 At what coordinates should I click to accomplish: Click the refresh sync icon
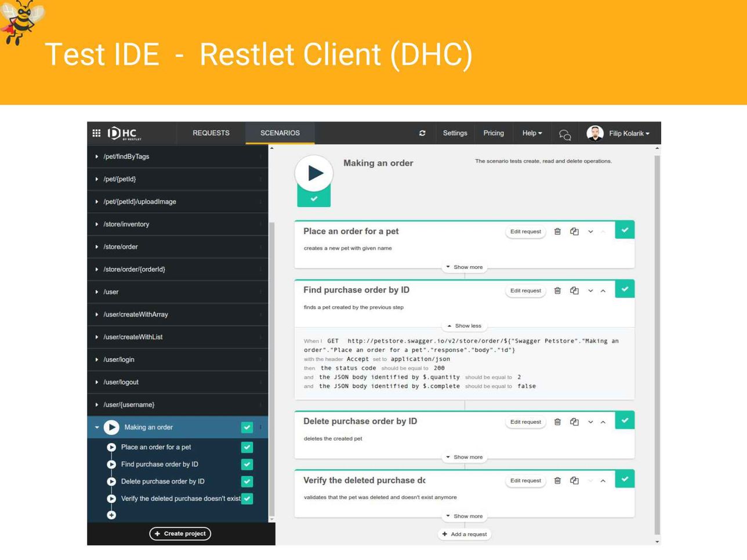422,133
